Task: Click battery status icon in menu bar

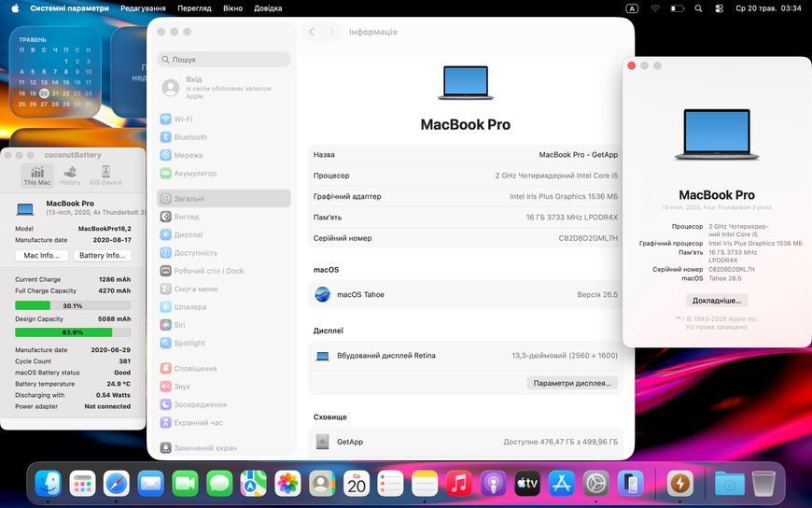Action: tap(678, 8)
